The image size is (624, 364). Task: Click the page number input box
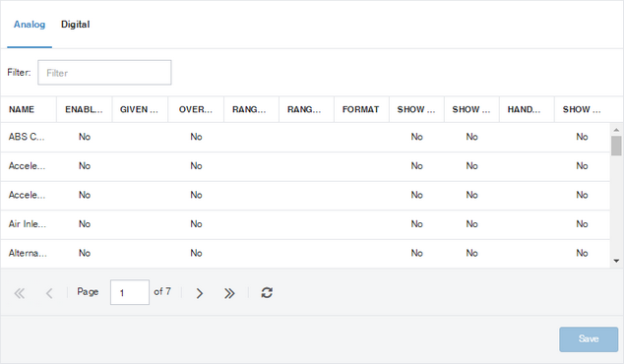(130, 292)
